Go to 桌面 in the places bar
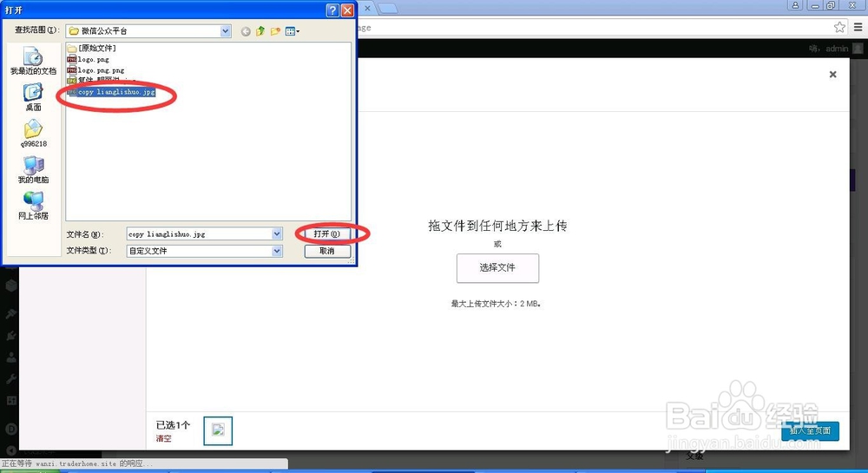Viewport: 868px width, 473px height. pos(33,97)
